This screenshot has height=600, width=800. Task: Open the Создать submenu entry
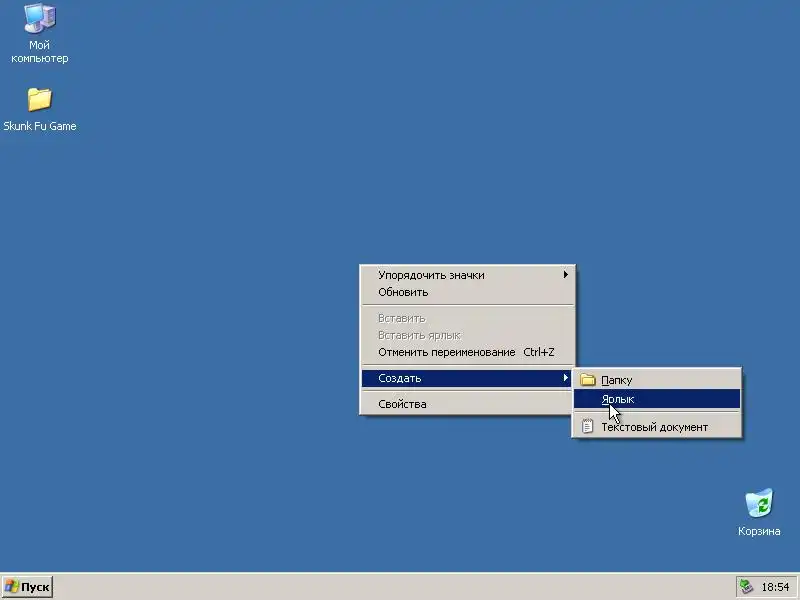(466, 378)
